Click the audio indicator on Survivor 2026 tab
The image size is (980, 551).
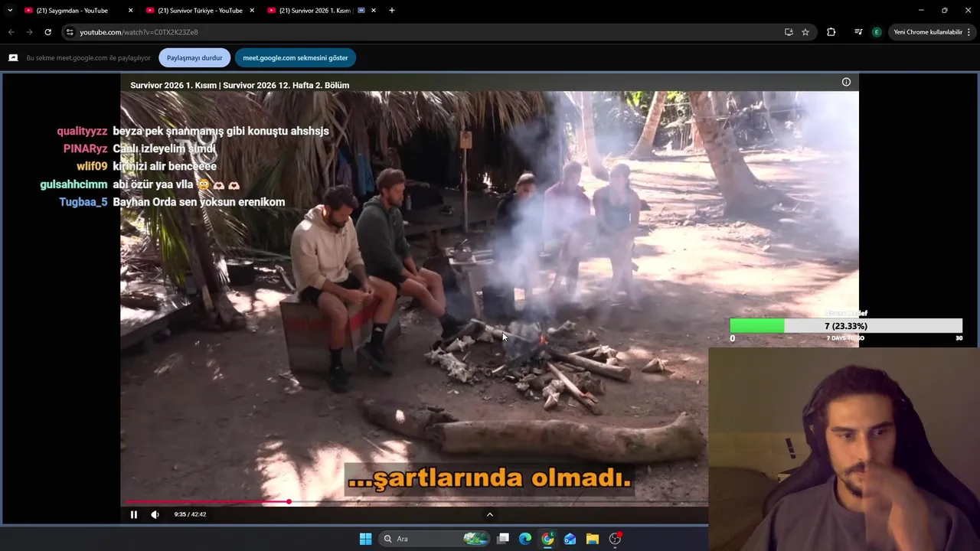361,11
